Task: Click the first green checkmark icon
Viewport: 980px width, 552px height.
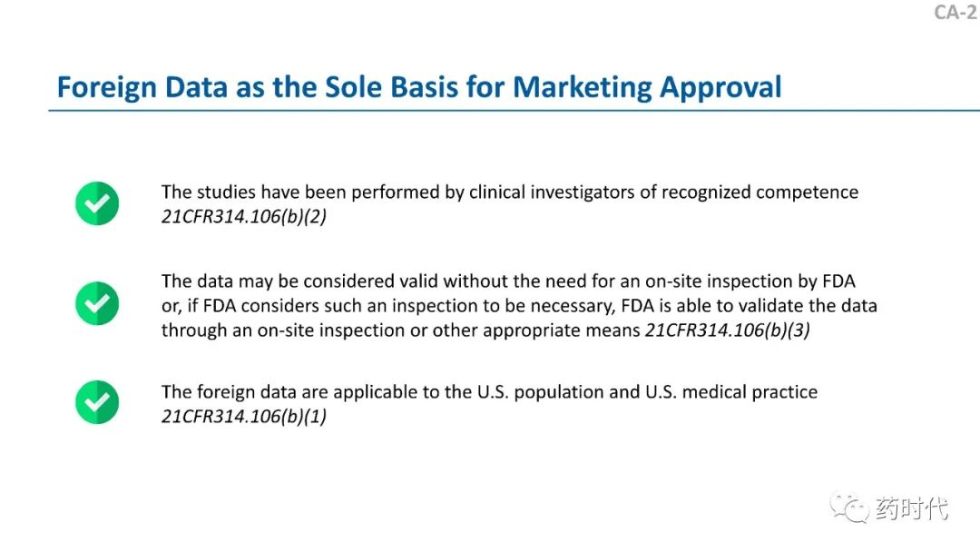Action: tap(97, 203)
